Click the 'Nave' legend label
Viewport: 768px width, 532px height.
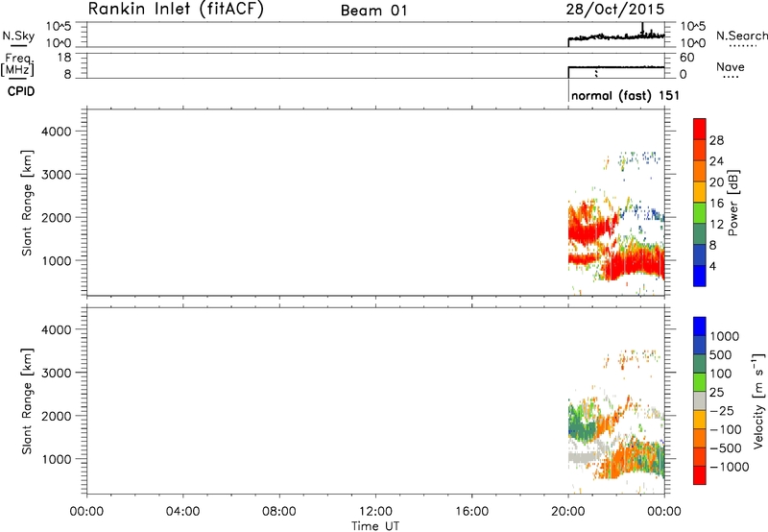(731, 66)
